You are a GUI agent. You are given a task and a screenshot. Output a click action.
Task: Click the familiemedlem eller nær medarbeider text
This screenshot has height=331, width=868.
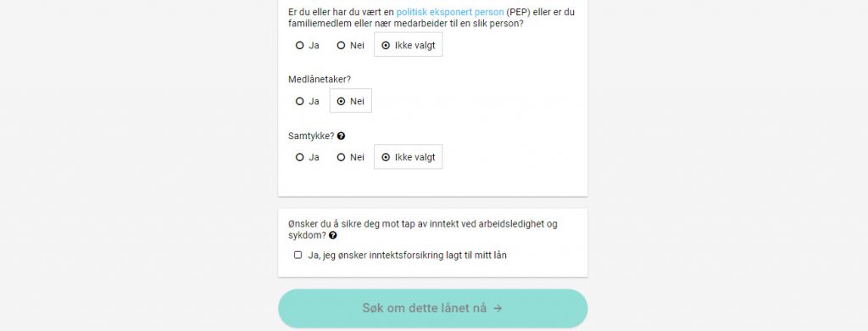371,24
